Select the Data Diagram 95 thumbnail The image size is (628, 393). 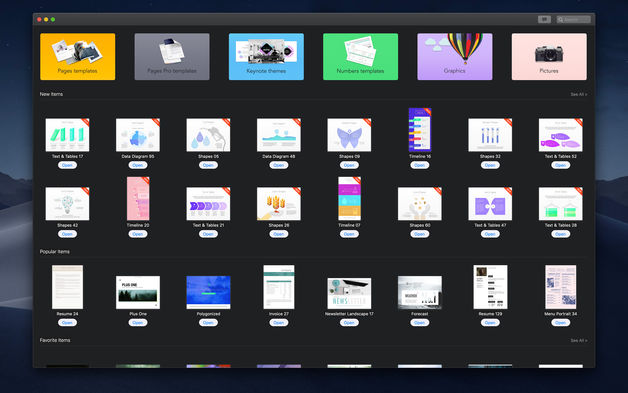tap(138, 135)
